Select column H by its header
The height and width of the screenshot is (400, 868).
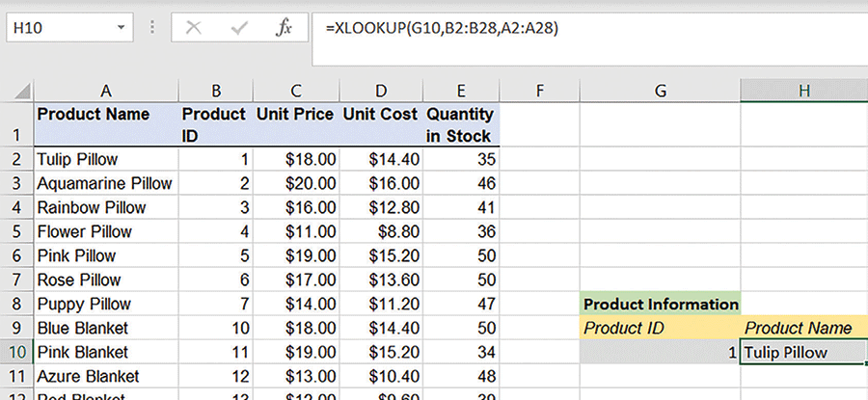coord(803,91)
